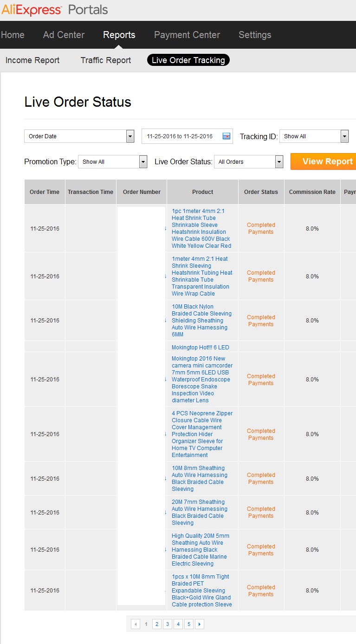The width and height of the screenshot is (356, 644).
Task: Click the Product column header
Action: (x=203, y=192)
